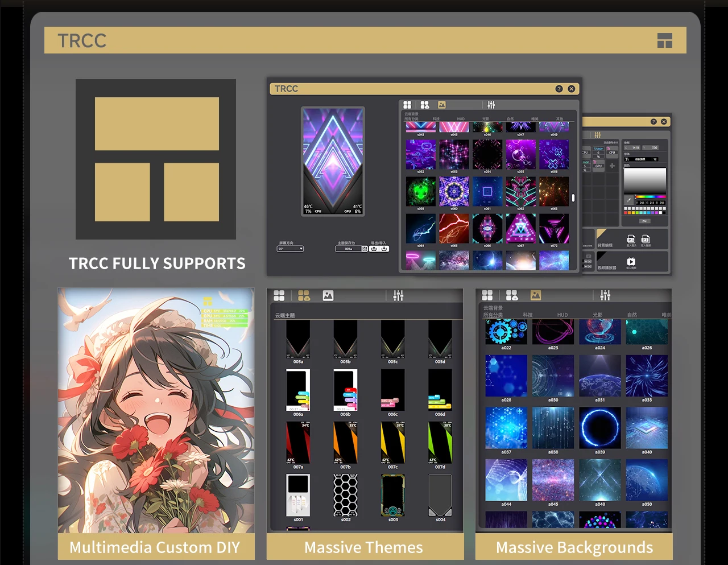The image size is (728, 565).
Task: Open cloud themes icon in Massive Themes panel
Action: [x=304, y=295]
